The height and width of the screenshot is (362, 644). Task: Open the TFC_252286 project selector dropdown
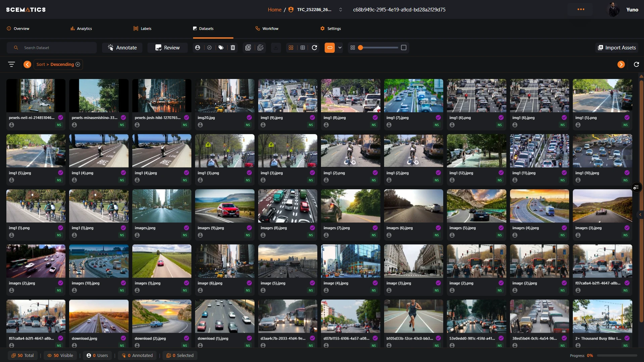click(x=340, y=10)
